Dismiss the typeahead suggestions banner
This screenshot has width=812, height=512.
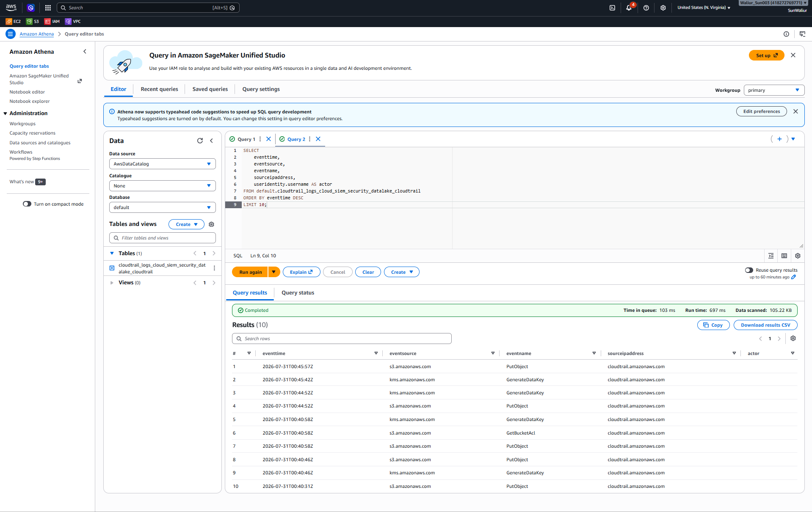tap(795, 111)
